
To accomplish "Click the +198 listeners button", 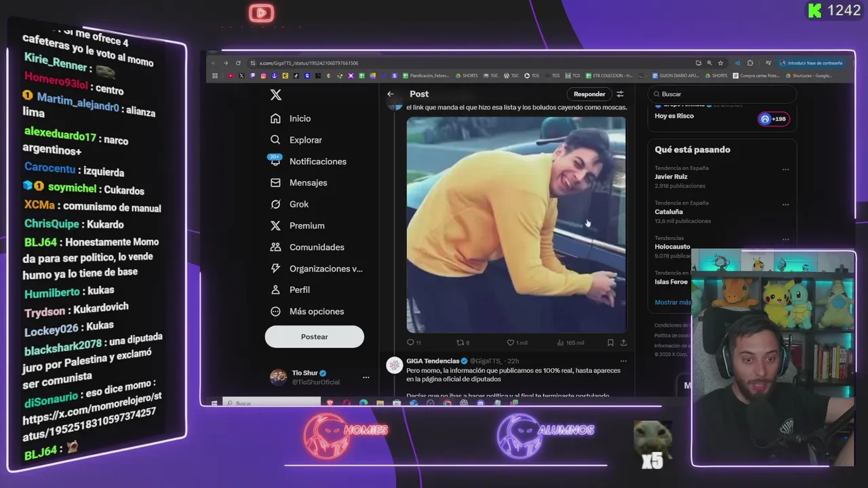I will click(773, 119).
